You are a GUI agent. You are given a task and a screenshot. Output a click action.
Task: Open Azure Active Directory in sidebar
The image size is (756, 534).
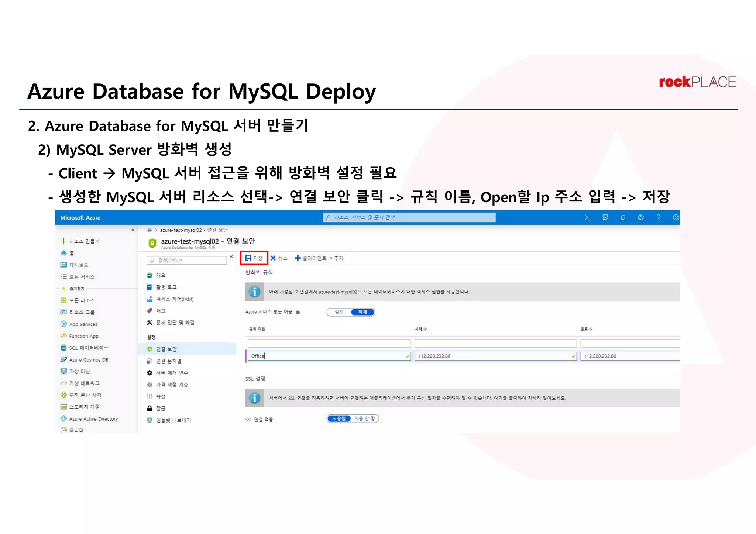(x=89, y=419)
